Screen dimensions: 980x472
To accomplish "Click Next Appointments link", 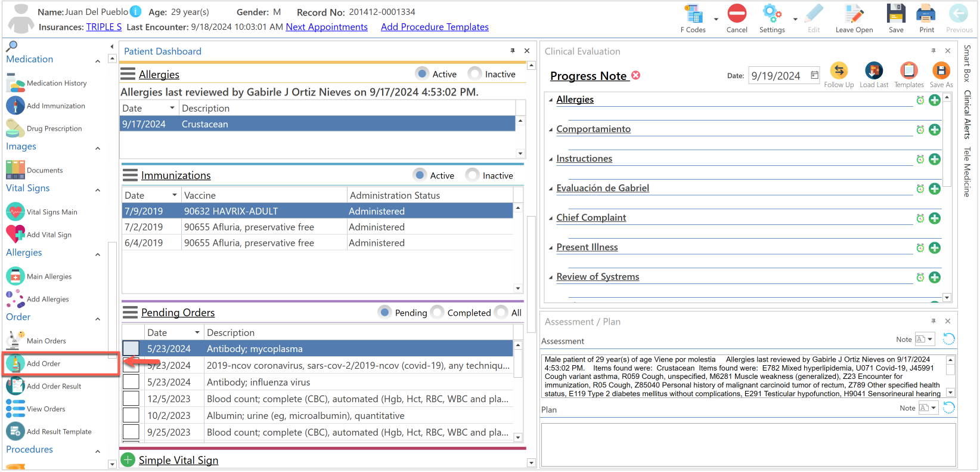I will [327, 27].
